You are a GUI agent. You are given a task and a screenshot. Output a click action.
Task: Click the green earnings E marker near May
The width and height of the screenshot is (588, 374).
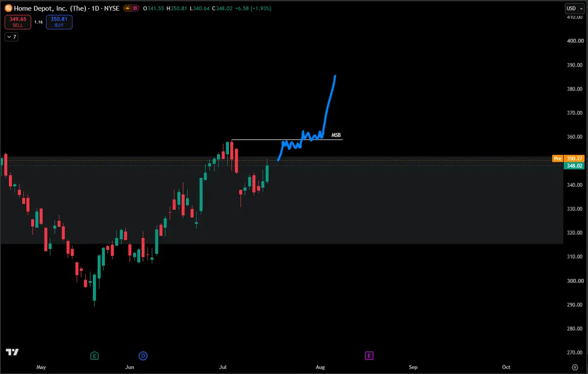coord(95,355)
